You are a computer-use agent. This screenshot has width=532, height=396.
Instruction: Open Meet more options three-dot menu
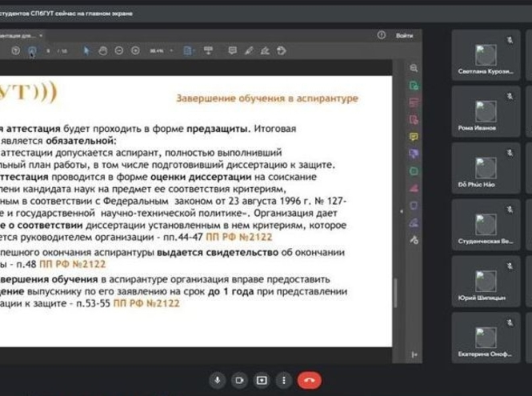284,380
